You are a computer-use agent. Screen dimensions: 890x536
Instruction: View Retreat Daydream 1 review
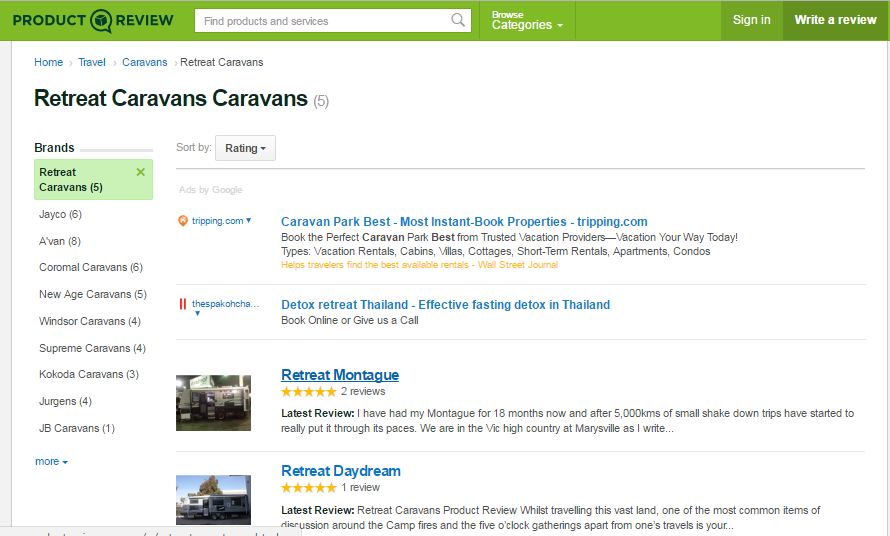click(360, 488)
